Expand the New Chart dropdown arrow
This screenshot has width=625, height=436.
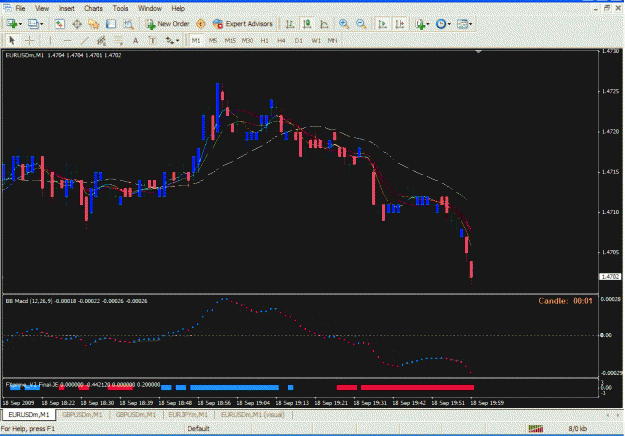20,24
